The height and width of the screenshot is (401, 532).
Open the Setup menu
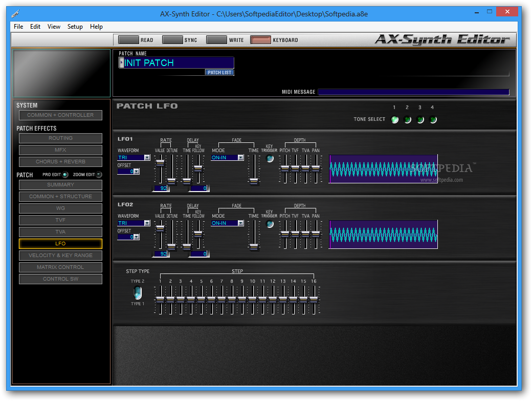[x=75, y=27]
